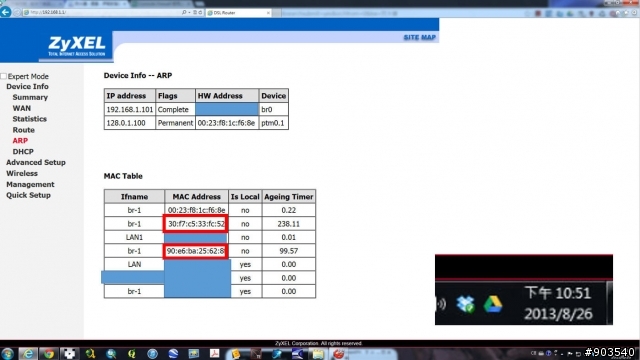Click the br0 device cell
640x360 pixels.
273,109
